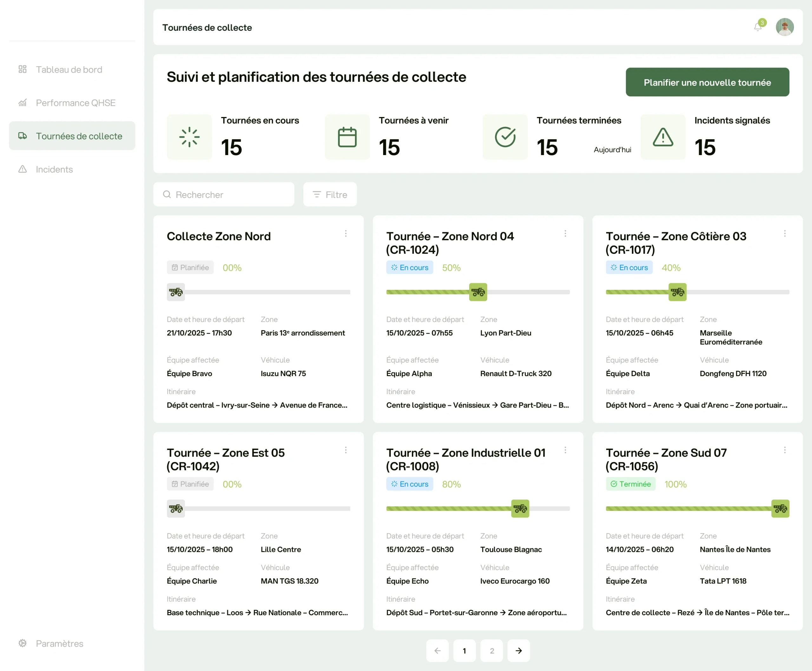Click 'Lyon Part-Dieu' zone text
812x671 pixels.
[506, 333]
